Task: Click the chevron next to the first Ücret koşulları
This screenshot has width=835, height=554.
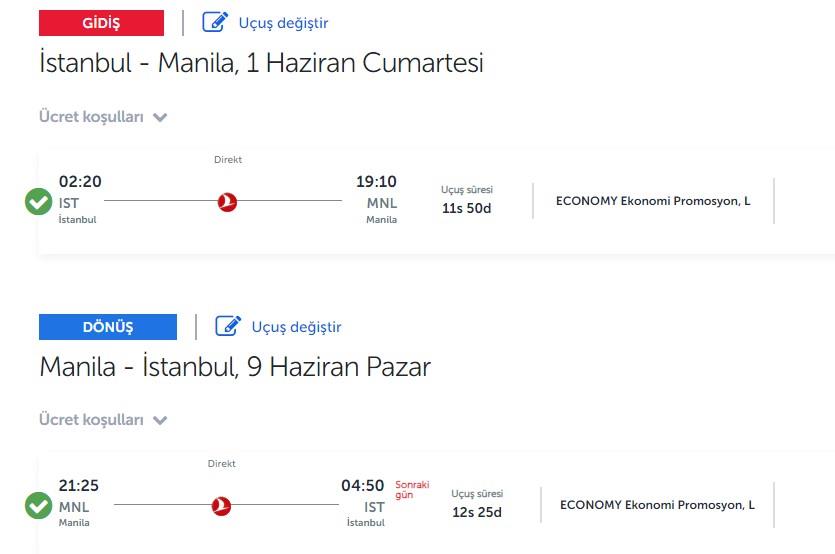Action: click(x=160, y=118)
